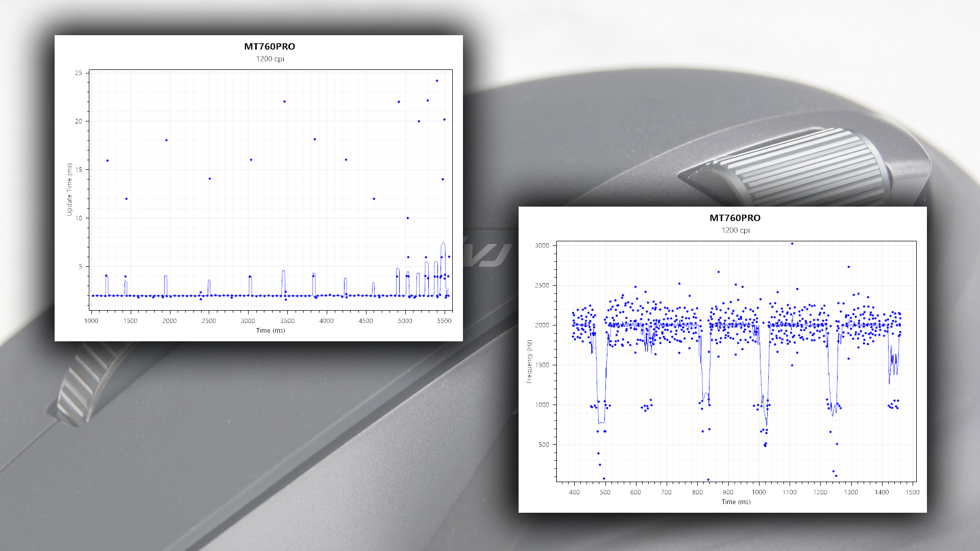
Task: Click Time (ms) label under left chart
Action: [271, 331]
